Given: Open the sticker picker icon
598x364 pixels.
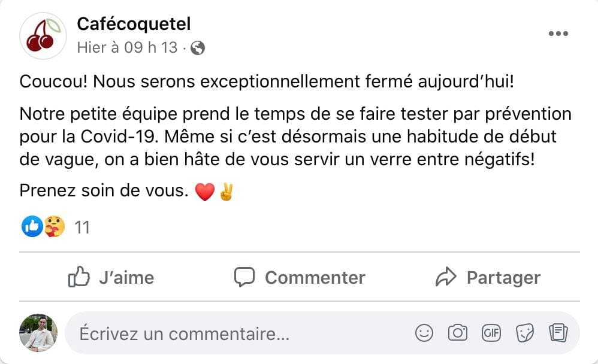Looking at the screenshot, I should 525,333.
